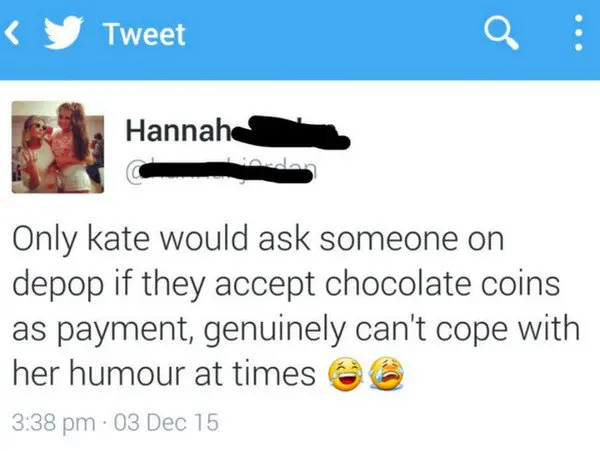This screenshot has width=600, height=451.
Task: Click the loudly crying emoji
Action: 386,374
